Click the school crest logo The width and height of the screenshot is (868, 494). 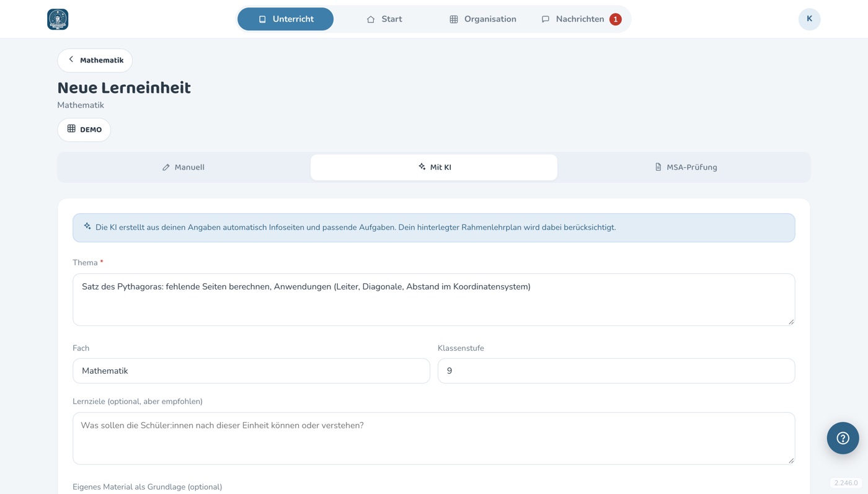[58, 19]
